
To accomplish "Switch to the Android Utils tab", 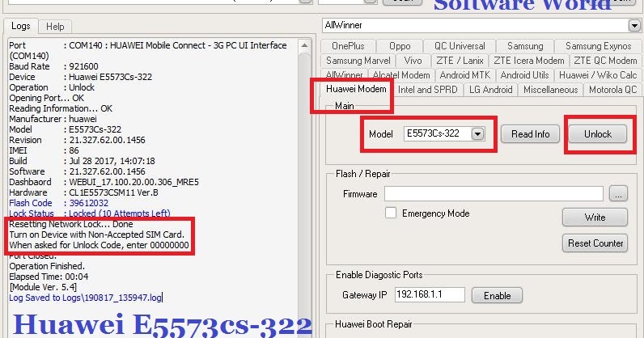I will tap(524, 75).
